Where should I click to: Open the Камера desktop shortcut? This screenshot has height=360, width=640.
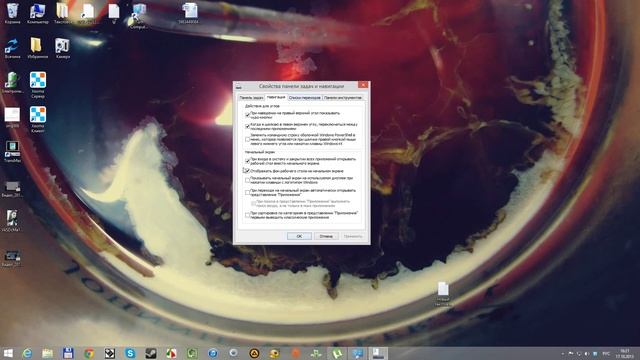coord(62,47)
